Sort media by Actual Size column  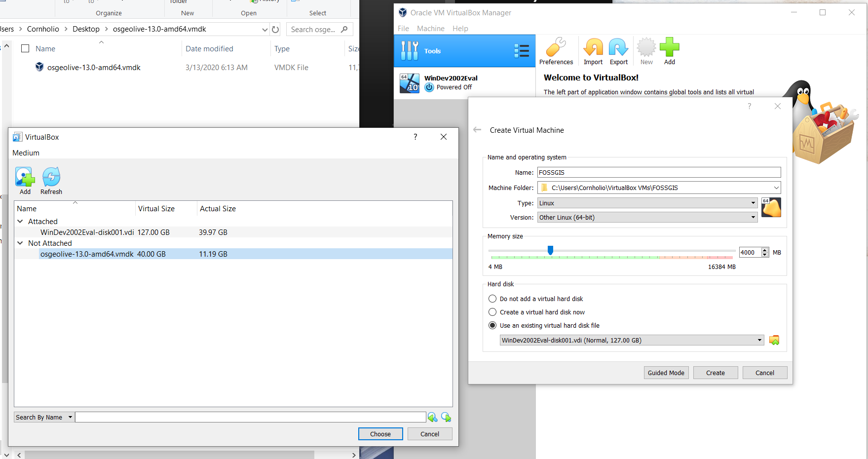click(218, 209)
